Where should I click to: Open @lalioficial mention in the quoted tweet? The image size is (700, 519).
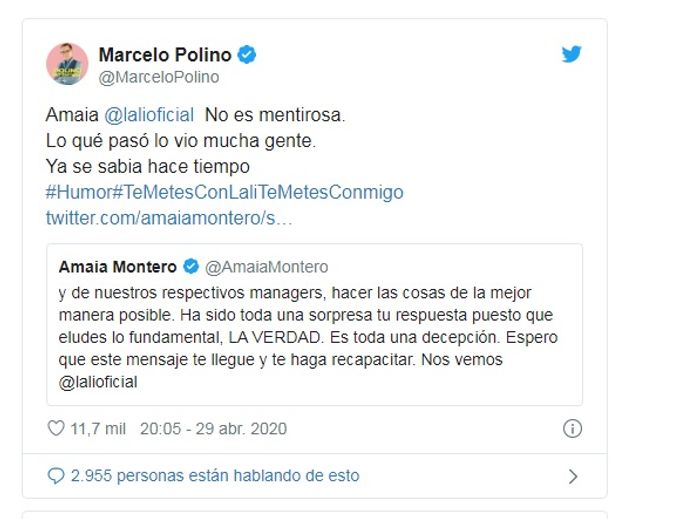98,382
